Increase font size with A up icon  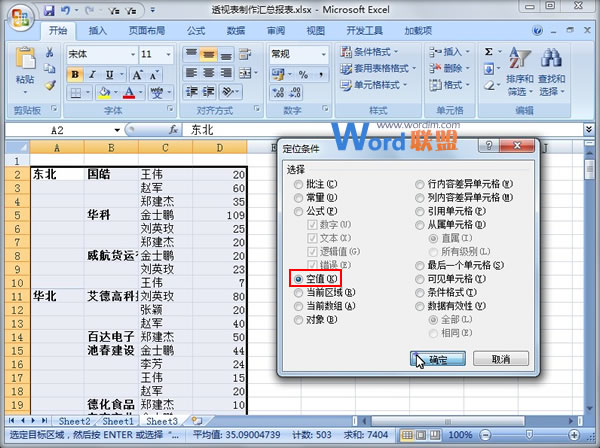[137, 75]
